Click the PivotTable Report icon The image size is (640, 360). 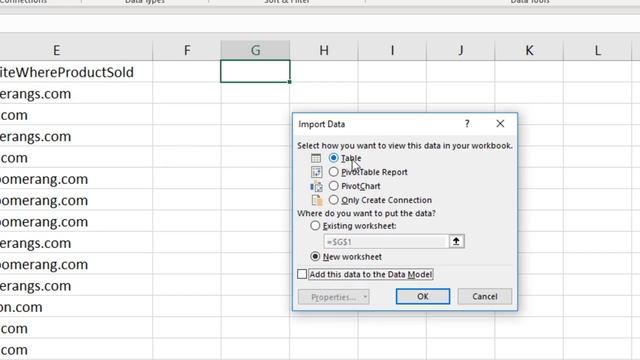tap(316, 172)
